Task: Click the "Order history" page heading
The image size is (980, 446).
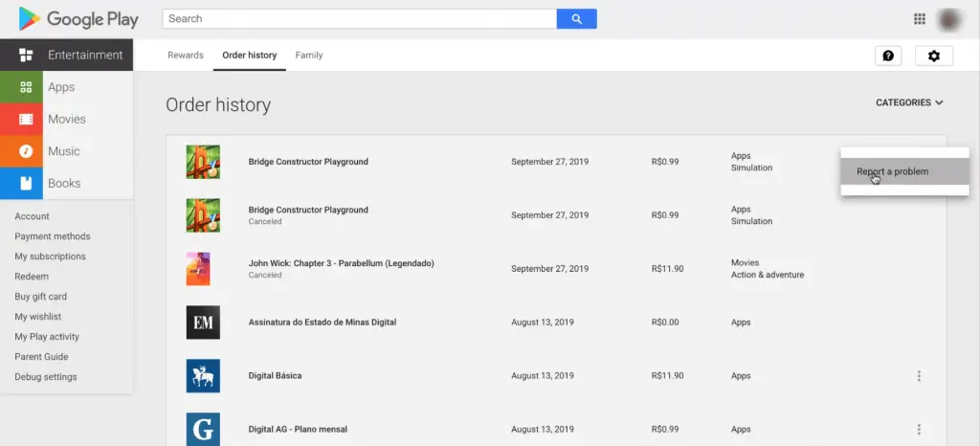Action: pyautogui.click(x=218, y=105)
